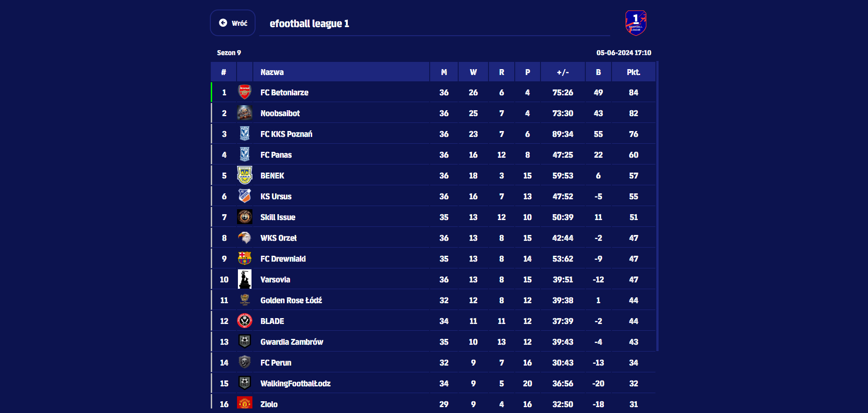Viewport: 868px width, 413px height.
Task: Open FC Panas team name link
Action: coord(276,155)
